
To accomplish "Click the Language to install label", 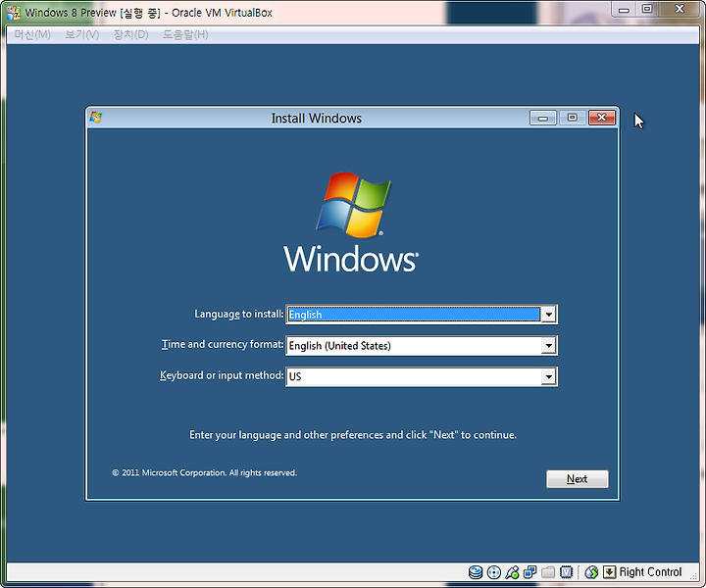I will [238, 314].
